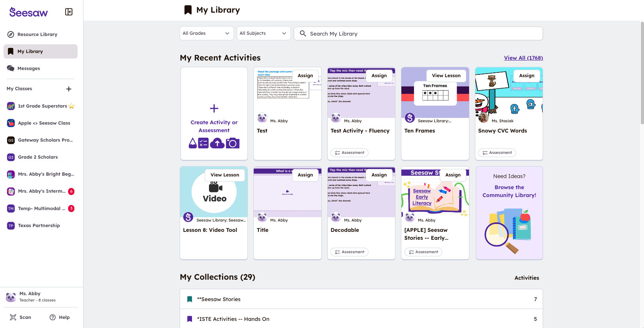
Task: View Lesson for Ten Frames
Action: point(446,76)
